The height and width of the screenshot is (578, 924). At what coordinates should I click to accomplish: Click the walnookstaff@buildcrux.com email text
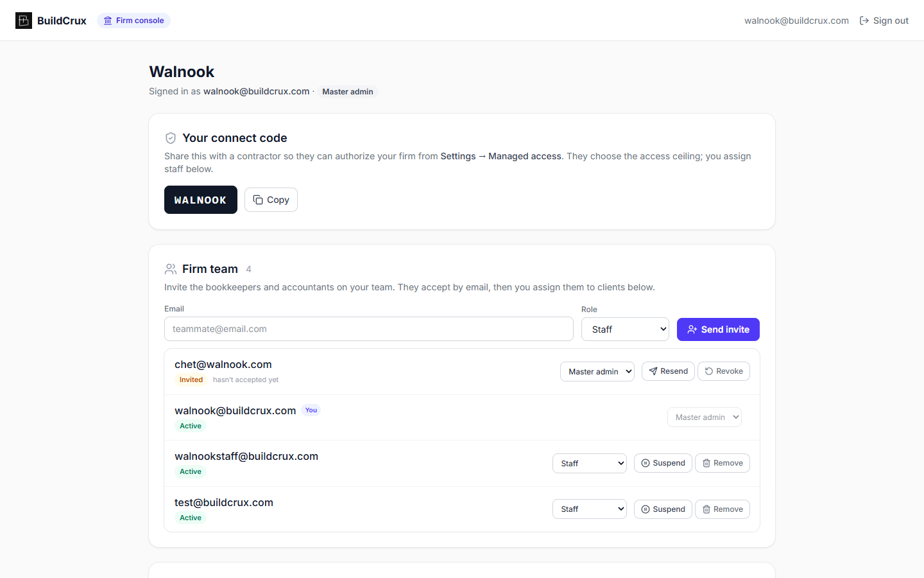pos(246,457)
